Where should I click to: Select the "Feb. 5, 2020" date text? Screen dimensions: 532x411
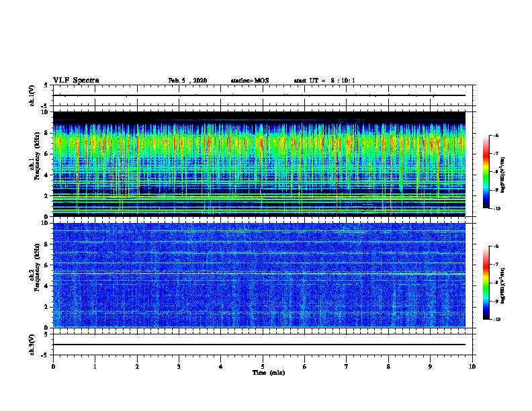pyautogui.click(x=187, y=81)
